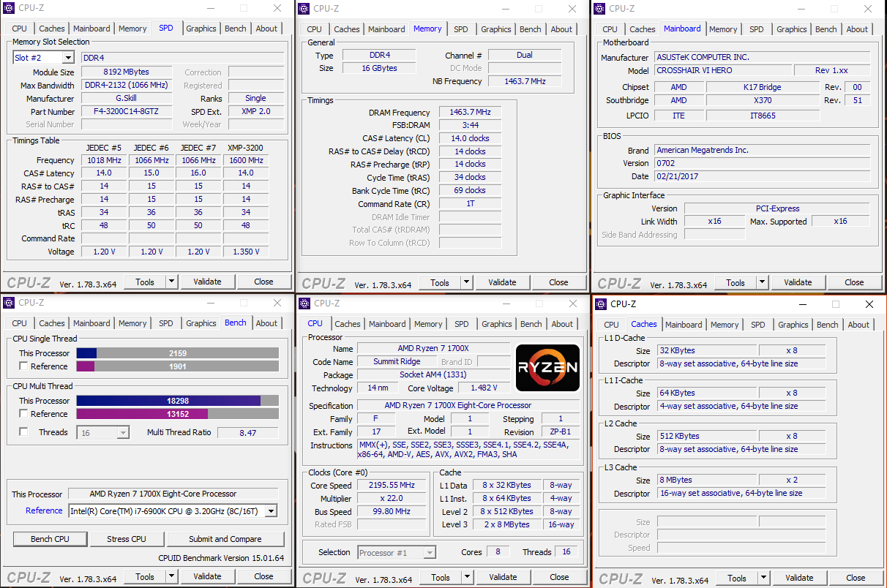
Task: Open the CPU tab in the Mainboard window
Action: point(610,29)
